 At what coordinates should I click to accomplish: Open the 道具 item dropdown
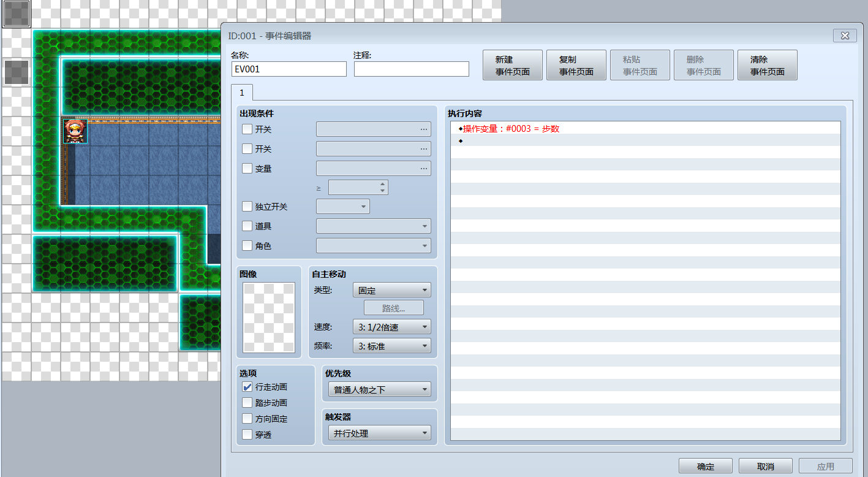point(374,226)
